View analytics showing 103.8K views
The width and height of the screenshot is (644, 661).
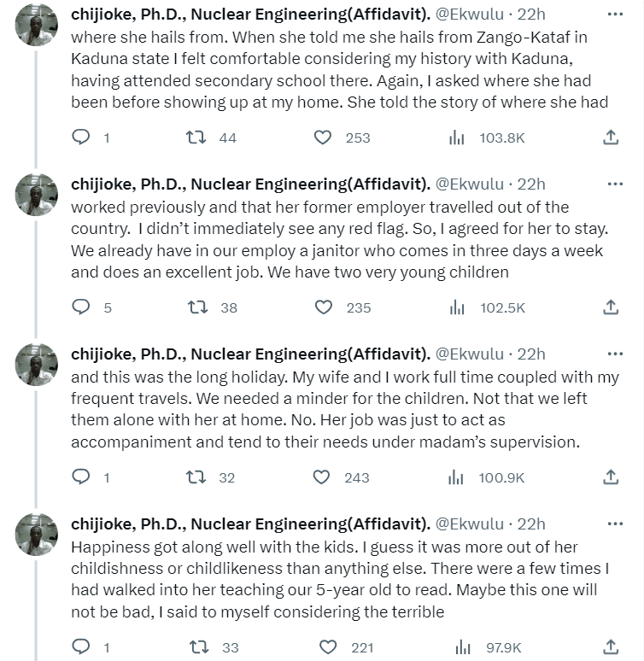(457, 137)
